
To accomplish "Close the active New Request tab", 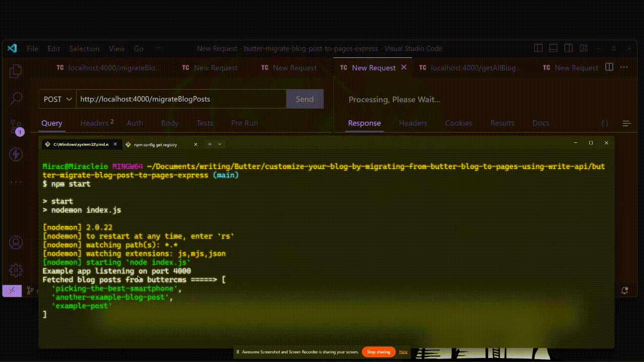I will click(404, 67).
